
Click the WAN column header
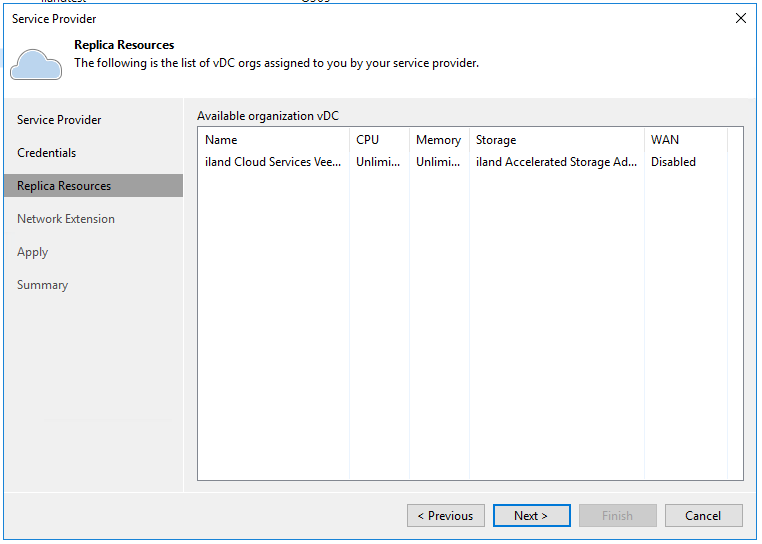click(665, 140)
